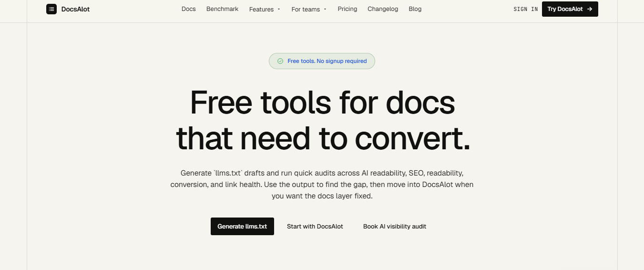Open the Blog link
The image size is (644, 270).
click(415, 9)
